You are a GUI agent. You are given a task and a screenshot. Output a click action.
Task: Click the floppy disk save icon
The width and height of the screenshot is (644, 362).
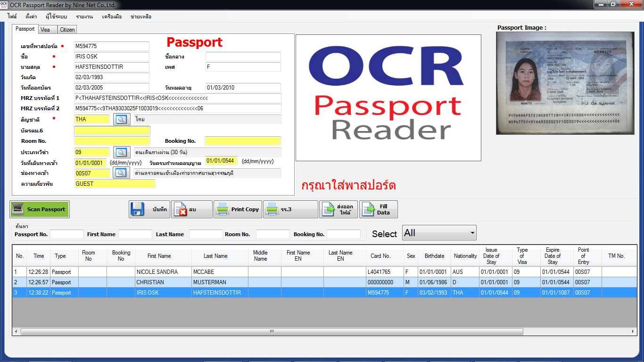click(x=138, y=209)
